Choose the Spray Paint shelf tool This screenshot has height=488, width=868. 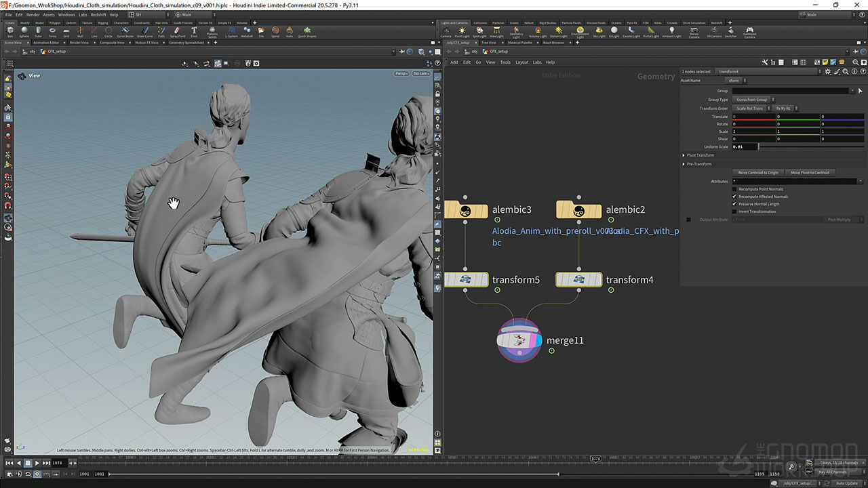tap(178, 31)
